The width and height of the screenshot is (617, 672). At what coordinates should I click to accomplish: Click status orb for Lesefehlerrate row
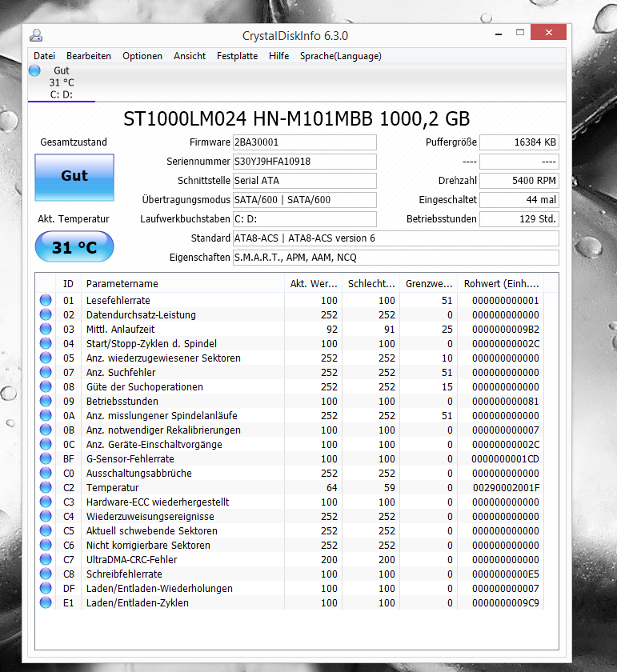click(46, 300)
